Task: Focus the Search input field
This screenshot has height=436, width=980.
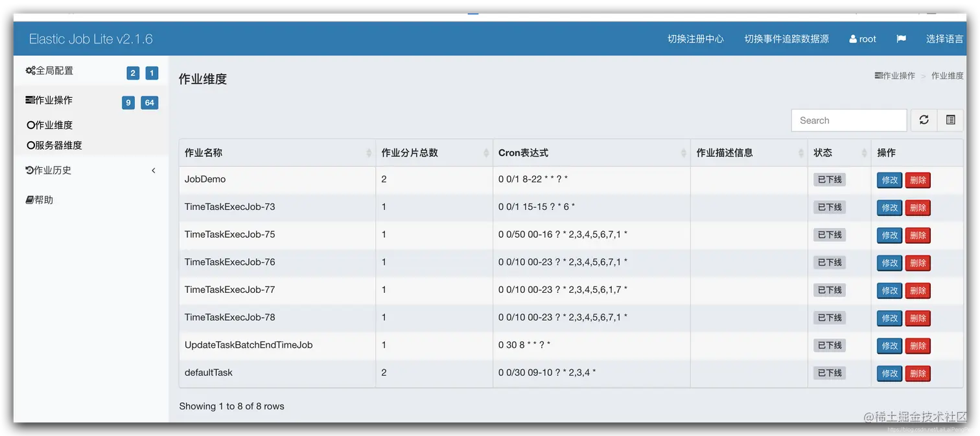Action: pos(849,120)
